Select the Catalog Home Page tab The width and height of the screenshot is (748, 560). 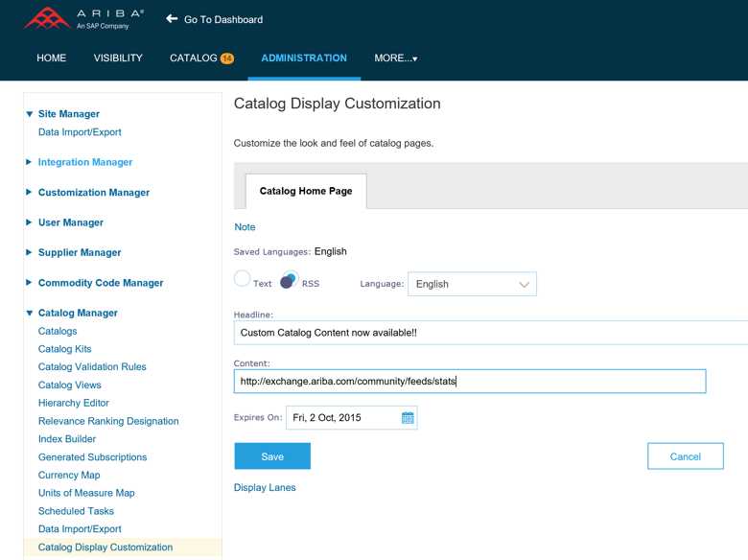point(306,191)
